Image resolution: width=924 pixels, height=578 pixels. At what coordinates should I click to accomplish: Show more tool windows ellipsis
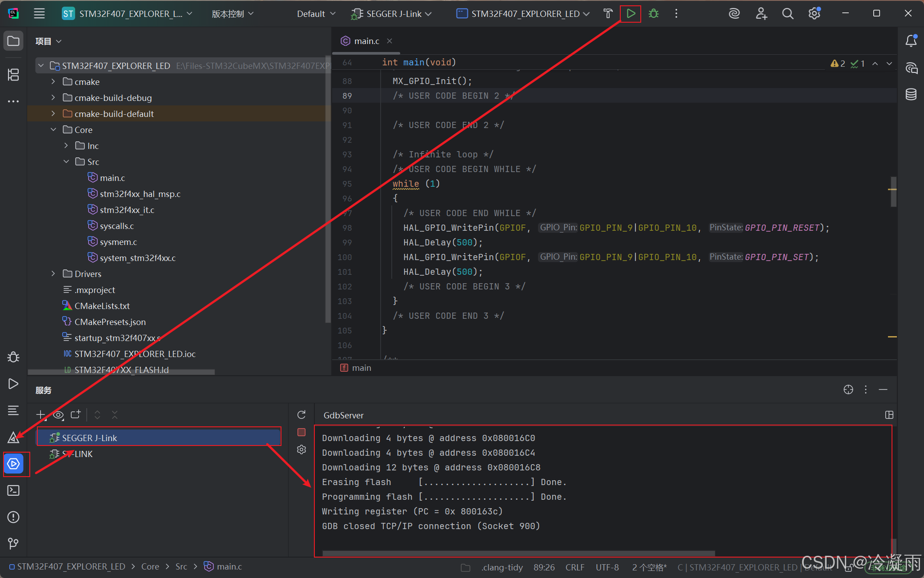tap(13, 101)
